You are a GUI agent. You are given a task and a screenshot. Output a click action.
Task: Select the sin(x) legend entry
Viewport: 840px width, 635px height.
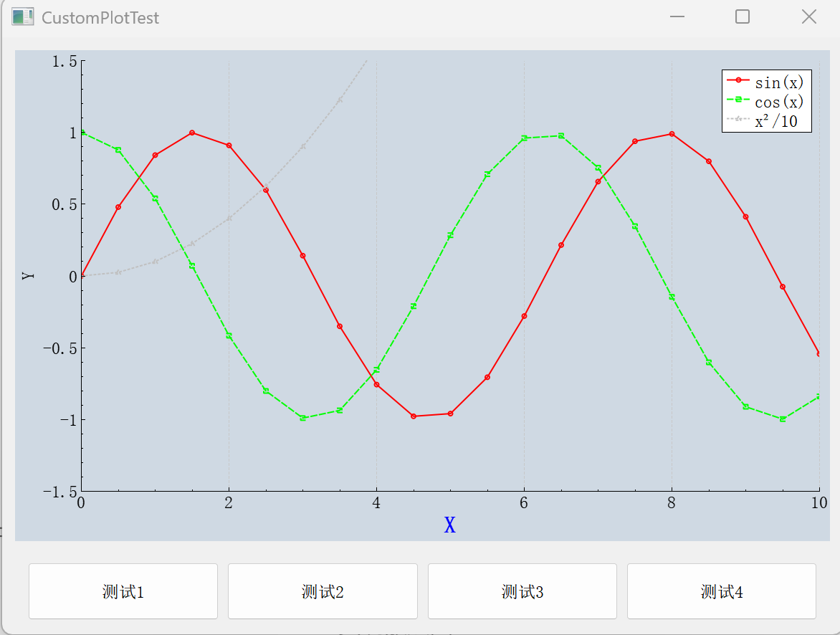tap(766, 82)
